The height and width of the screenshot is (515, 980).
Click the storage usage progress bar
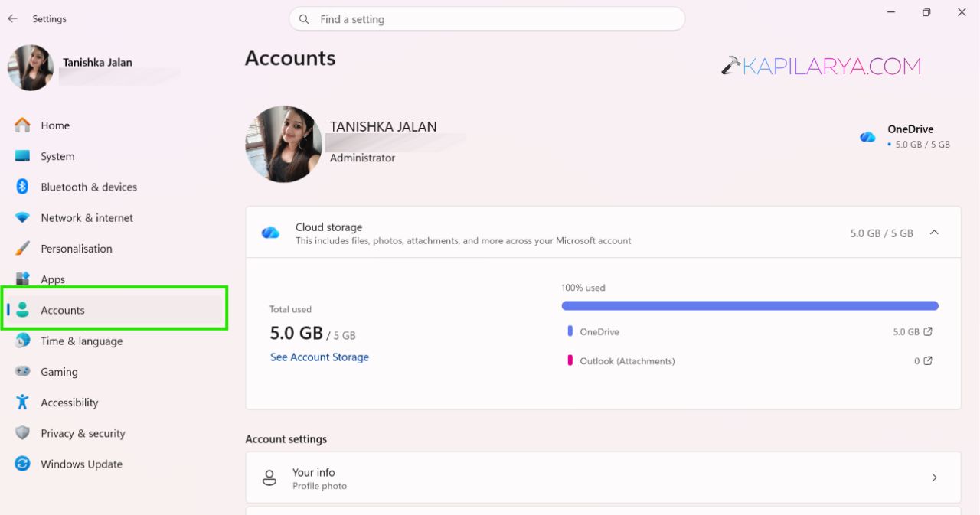pyautogui.click(x=750, y=305)
